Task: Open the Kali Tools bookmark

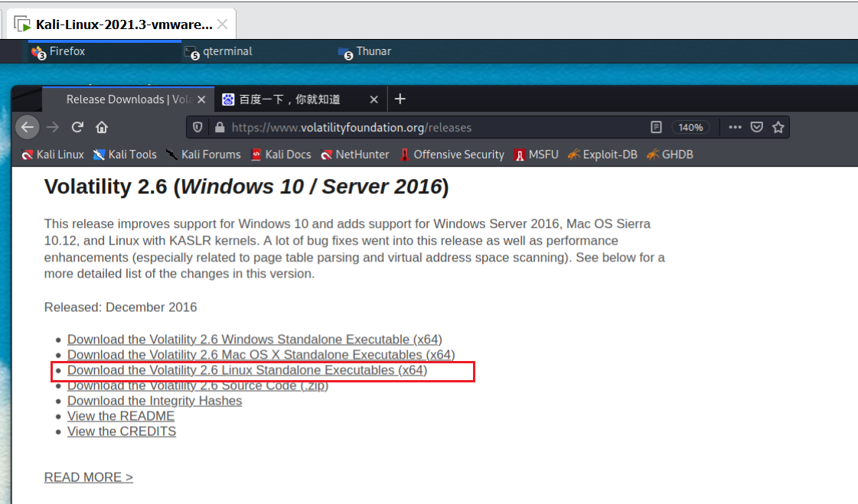Action: click(x=125, y=154)
